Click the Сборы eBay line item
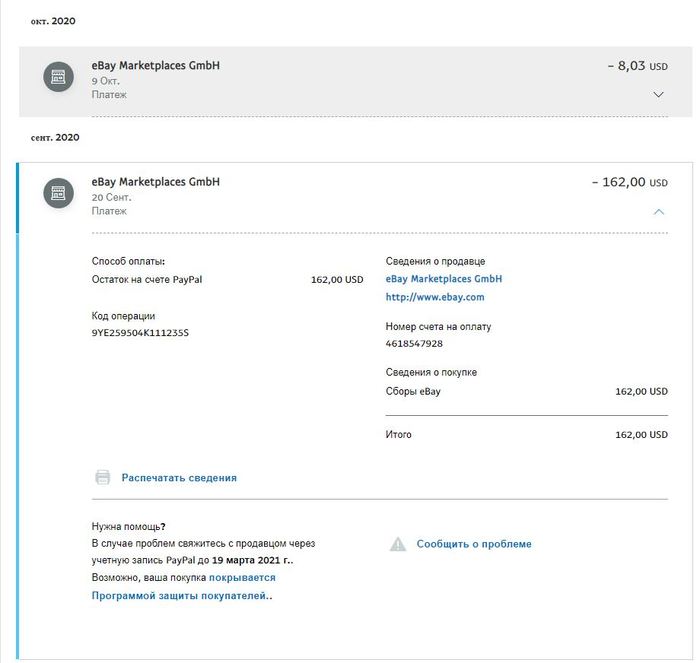Viewport: 700px width, 663px height. click(x=413, y=392)
